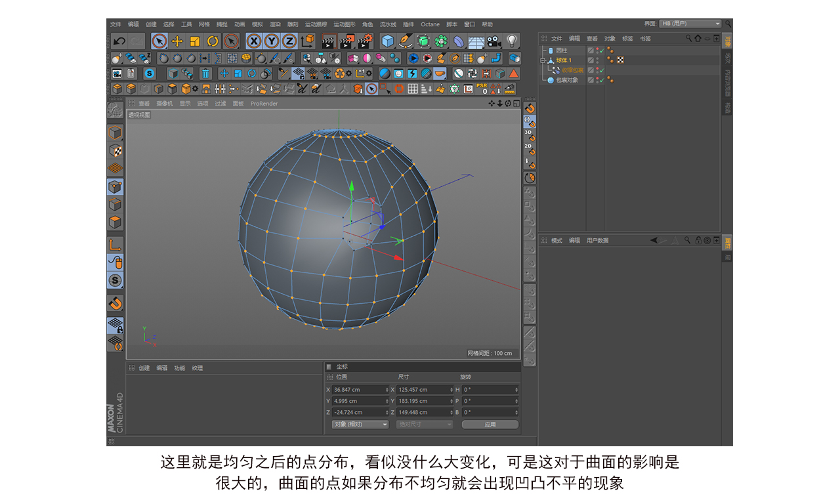Open the Attribute Manager 模式 menu
Viewport: 840px width, 504px height.
(x=556, y=241)
